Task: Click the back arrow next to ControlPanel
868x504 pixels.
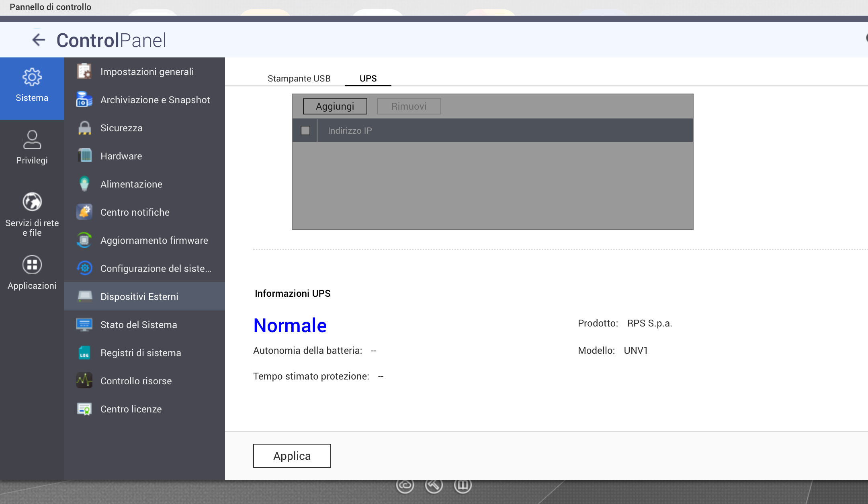Action: tap(39, 40)
